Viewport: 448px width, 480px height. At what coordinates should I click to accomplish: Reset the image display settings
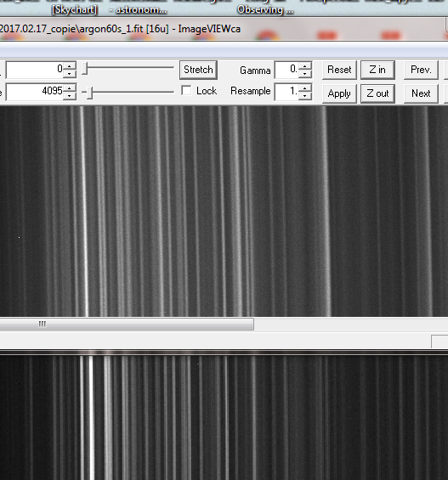(x=339, y=70)
